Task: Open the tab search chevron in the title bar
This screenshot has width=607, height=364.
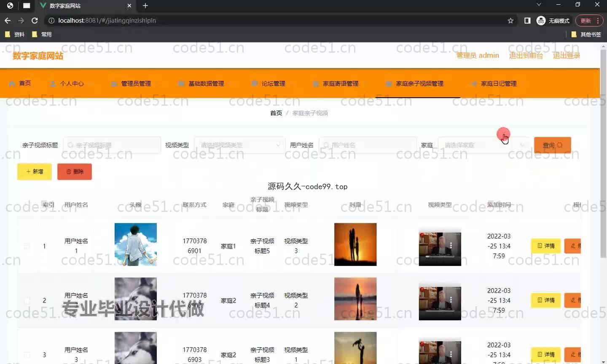Action: point(539,5)
